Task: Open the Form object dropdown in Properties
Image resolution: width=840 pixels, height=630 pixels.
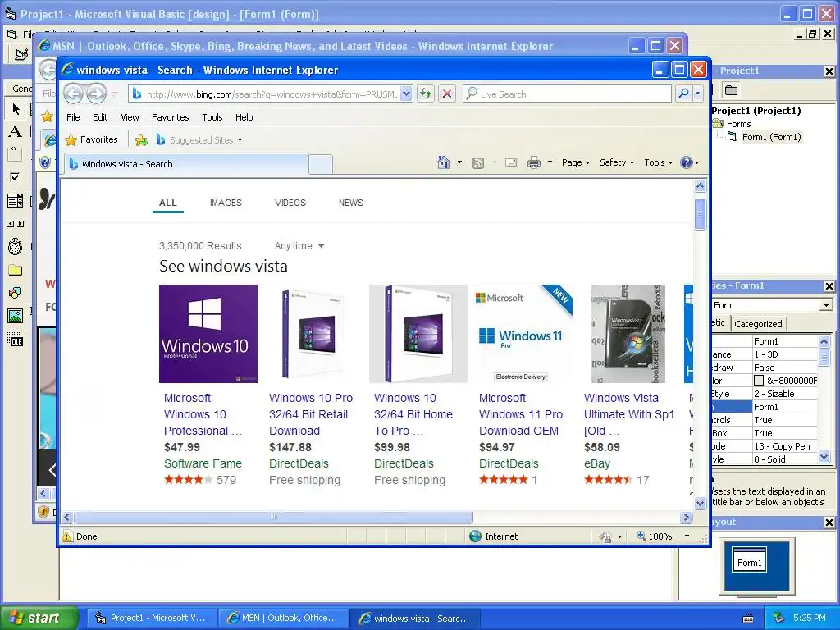Action: click(x=827, y=305)
